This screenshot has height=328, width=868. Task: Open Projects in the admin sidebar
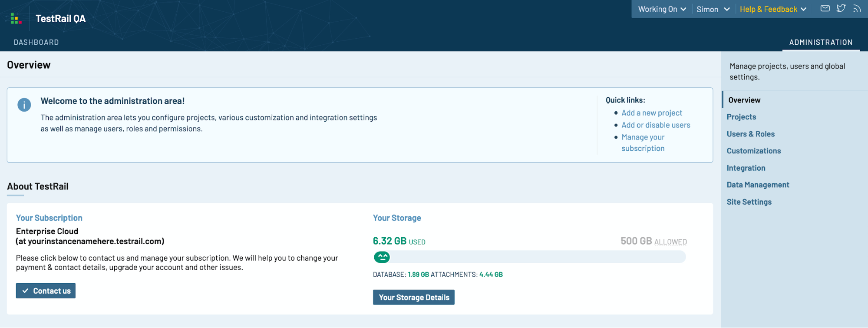click(741, 117)
